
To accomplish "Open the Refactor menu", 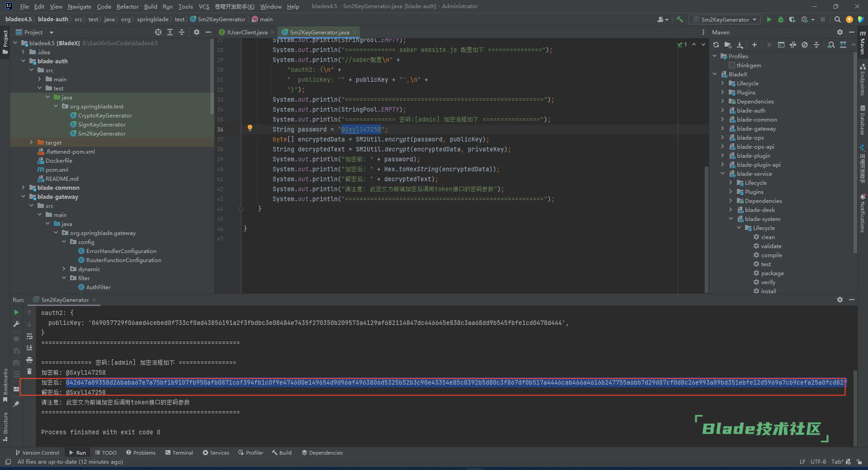I will (127, 6).
